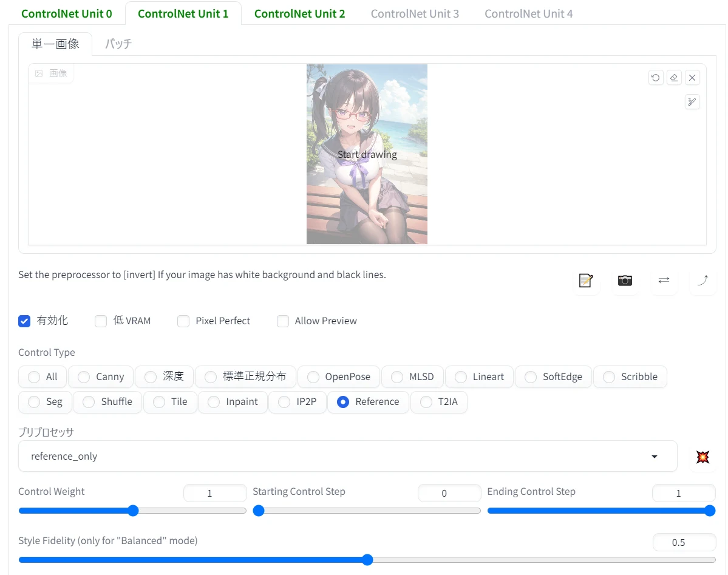Select the 深度 control type
Image resolution: width=728 pixels, height=575 pixels.
[x=165, y=376]
